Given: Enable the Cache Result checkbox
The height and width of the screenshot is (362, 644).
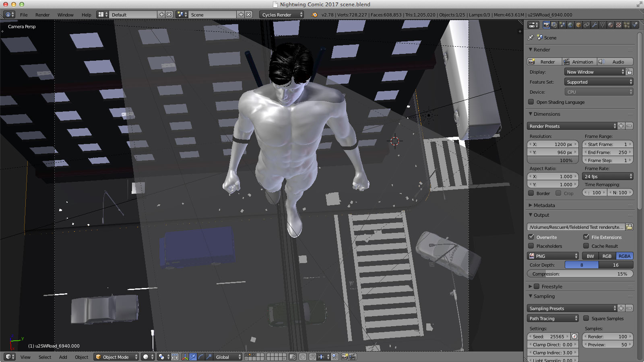Looking at the screenshot, I should pyautogui.click(x=586, y=246).
